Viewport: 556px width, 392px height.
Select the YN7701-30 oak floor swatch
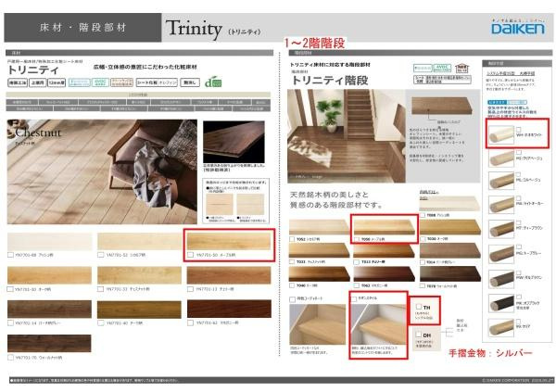click(x=49, y=275)
